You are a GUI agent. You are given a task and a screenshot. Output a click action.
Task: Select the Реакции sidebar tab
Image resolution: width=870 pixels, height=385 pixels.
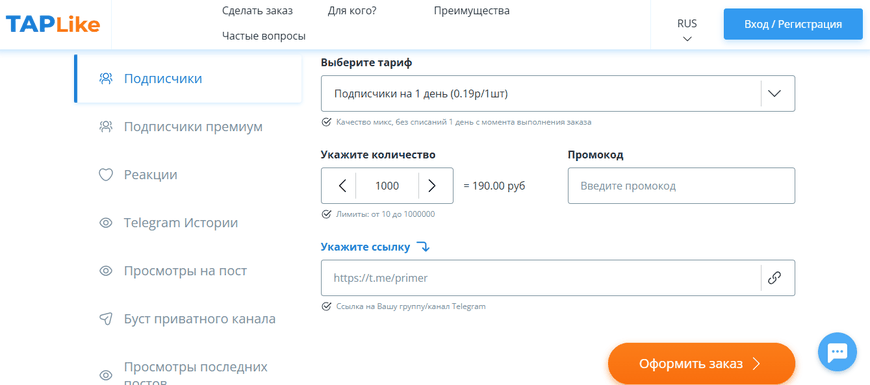[x=189, y=175]
